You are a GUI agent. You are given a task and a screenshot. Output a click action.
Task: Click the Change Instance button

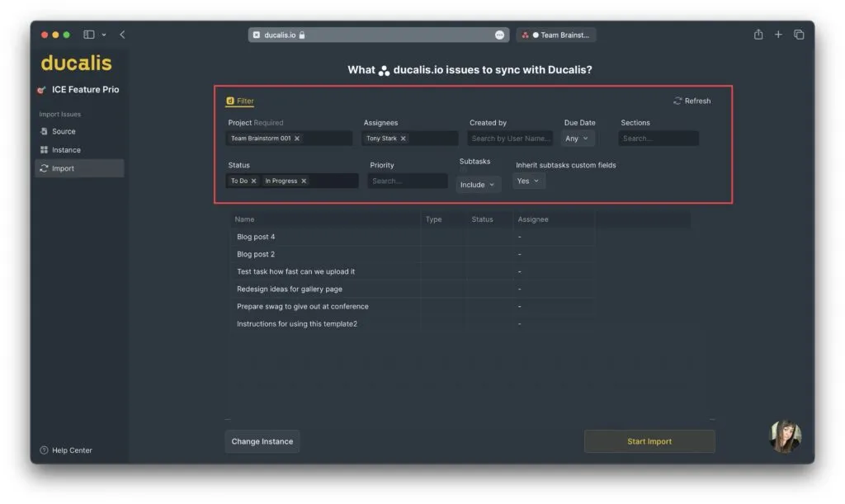(262, 441)
